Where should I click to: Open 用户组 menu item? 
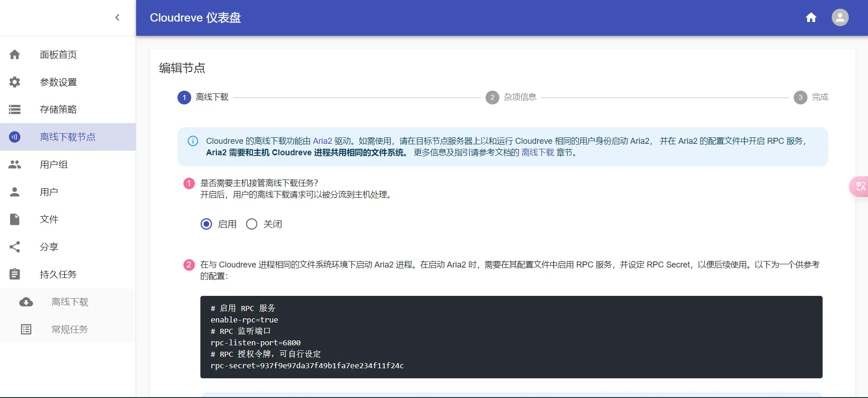[x=68, y=164]
